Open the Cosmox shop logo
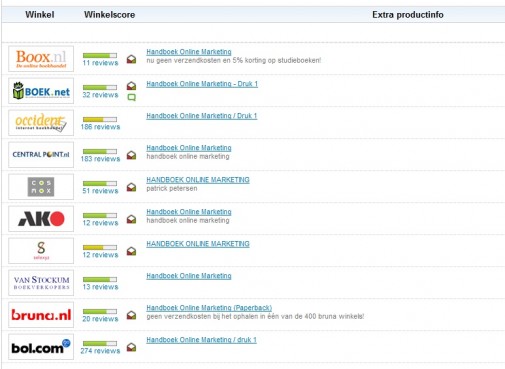 pyautogui.click(x=41, y=187)
